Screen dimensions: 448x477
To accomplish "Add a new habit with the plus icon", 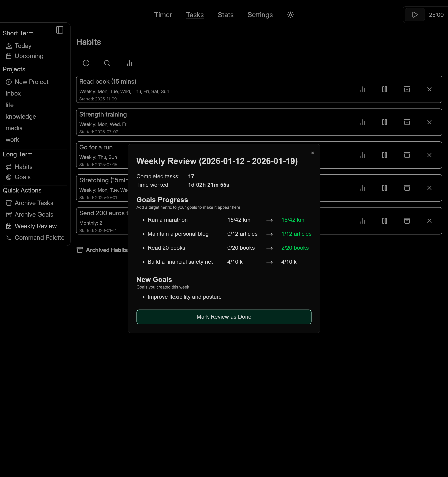I will pos(86,63).
